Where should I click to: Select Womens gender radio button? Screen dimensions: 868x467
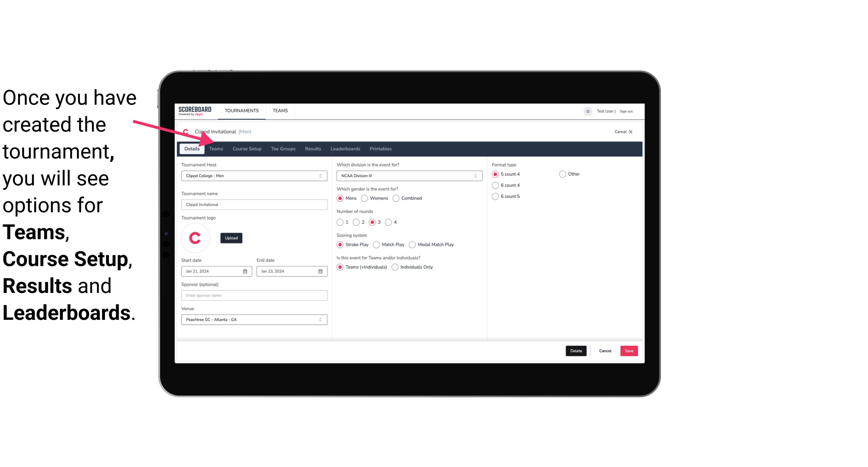pyautogui.click(x=365, y=198)
